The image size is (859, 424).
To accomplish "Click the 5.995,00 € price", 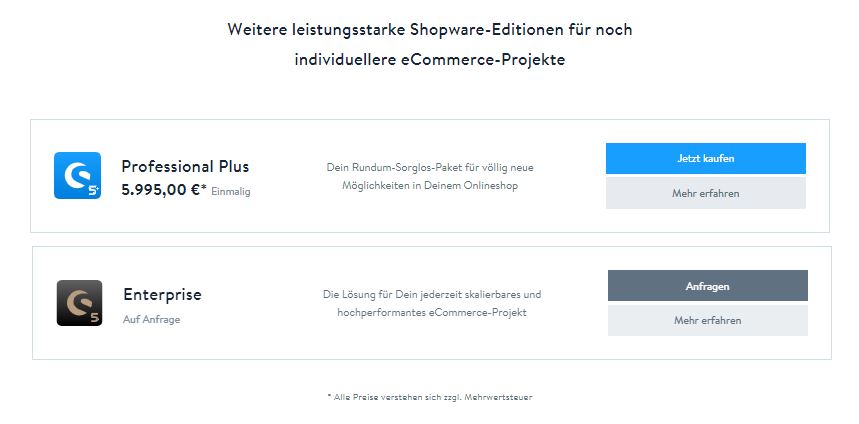I will [160, 190].
